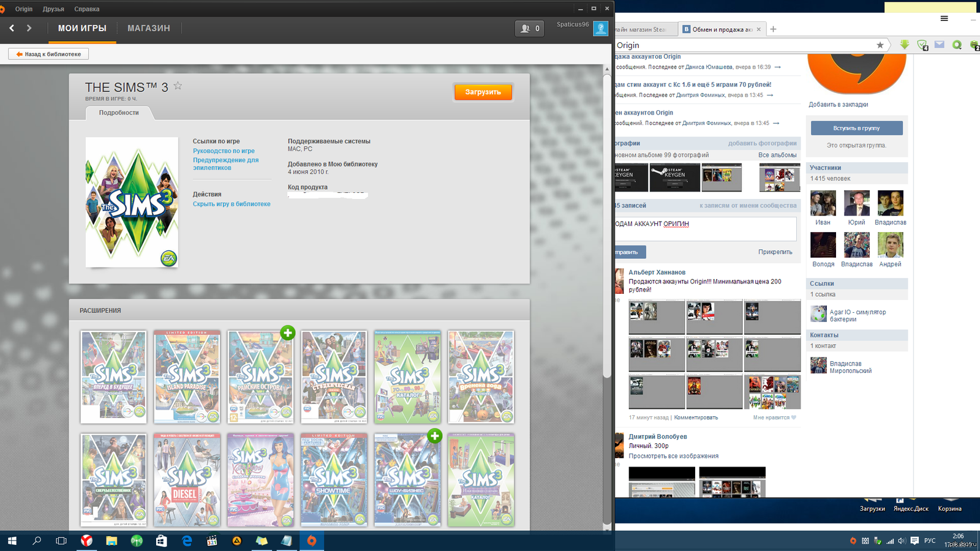
Task: Open the Showtime limited edition cover
Action: pyautogui.click(x=334, y=480)
